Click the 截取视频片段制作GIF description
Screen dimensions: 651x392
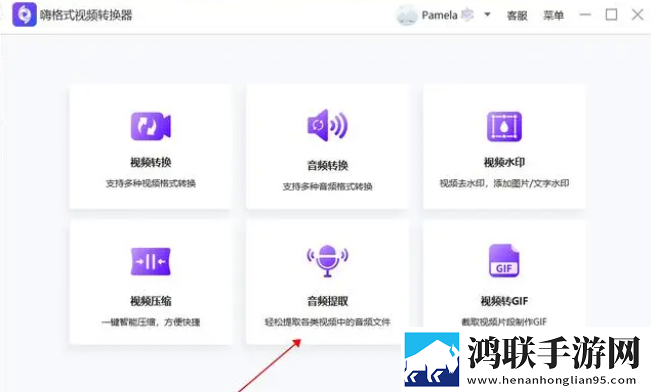coord(504,322)
